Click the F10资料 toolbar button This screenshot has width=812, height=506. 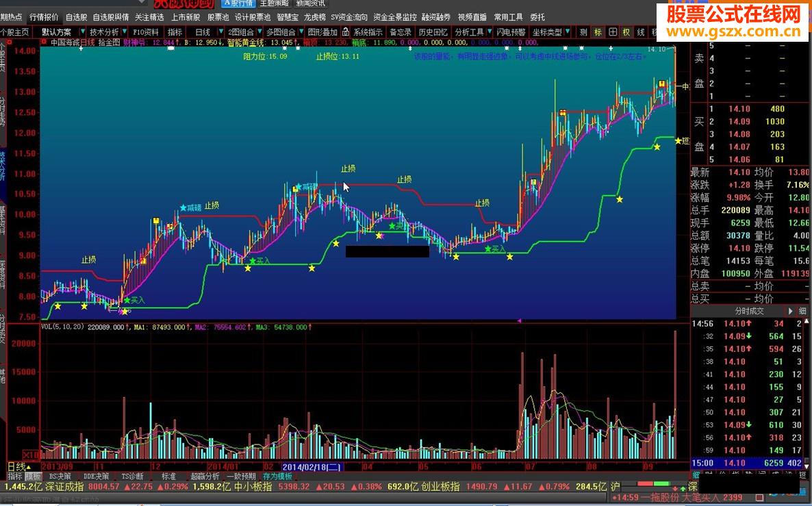pyautogui.click(x=146, y=32)
